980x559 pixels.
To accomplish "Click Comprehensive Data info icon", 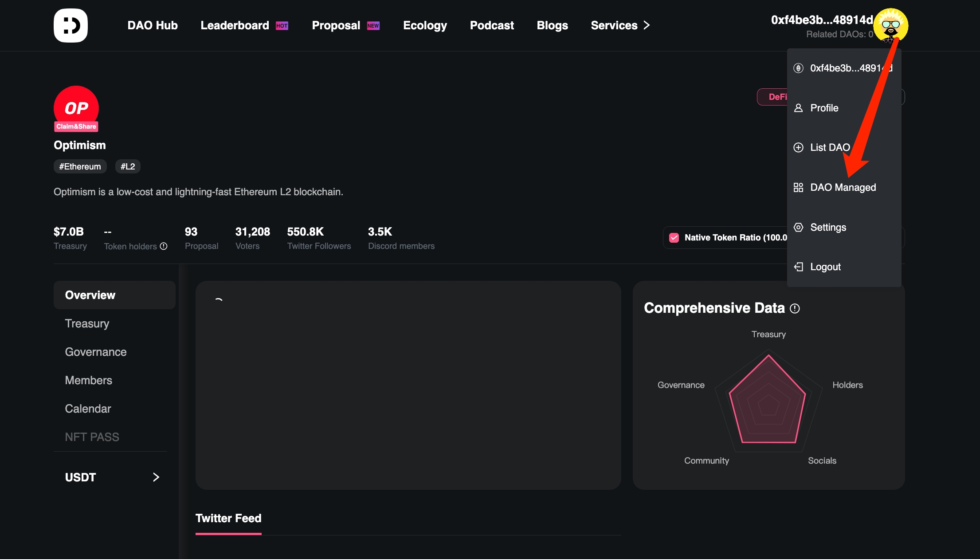I will coord(795,308).
